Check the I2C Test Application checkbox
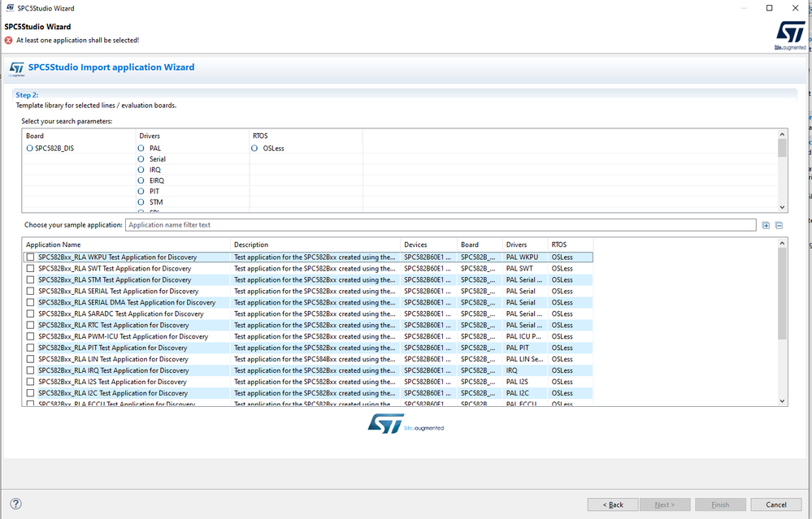Image resolution: width=812 pixels, height=519 pixels. 31,393
